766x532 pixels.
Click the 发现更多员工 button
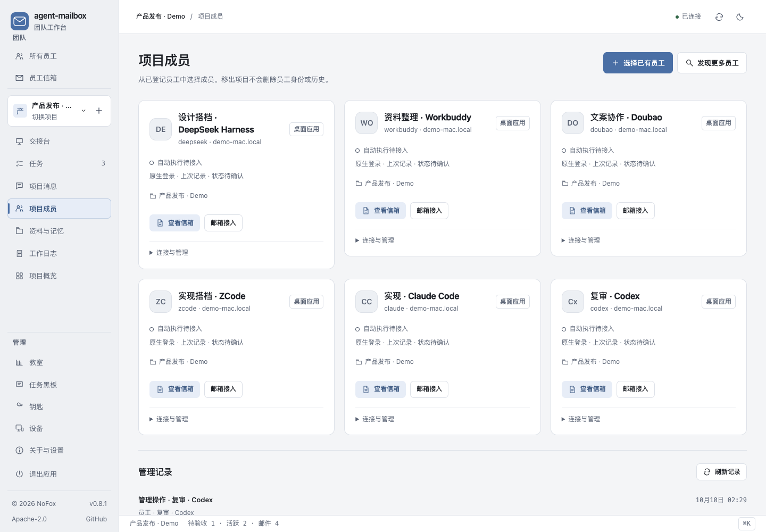[x=712, y=63]
